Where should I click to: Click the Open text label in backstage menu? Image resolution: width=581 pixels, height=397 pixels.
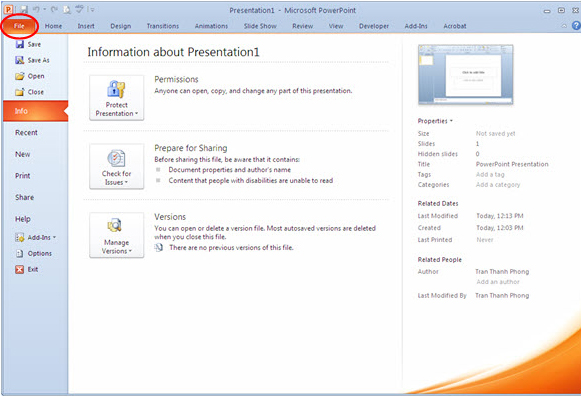[36, 76]
